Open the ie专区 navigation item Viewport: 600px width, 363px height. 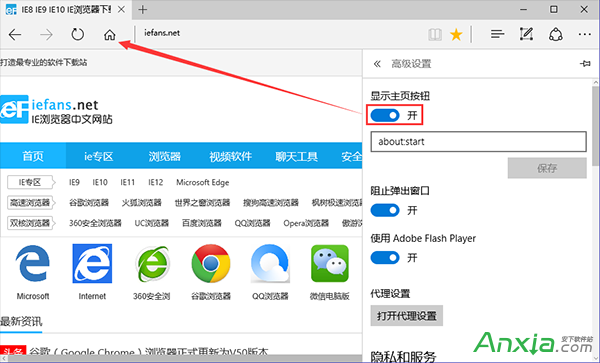tap(98, 156)
